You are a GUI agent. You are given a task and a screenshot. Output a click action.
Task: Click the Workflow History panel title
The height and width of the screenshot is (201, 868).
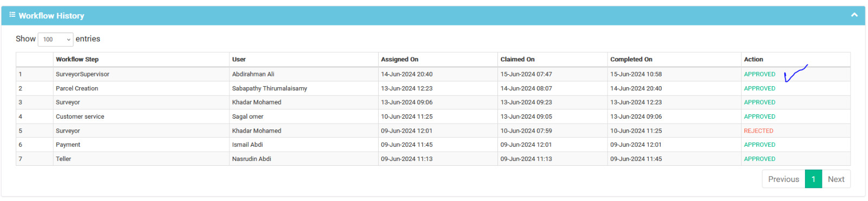52,16
